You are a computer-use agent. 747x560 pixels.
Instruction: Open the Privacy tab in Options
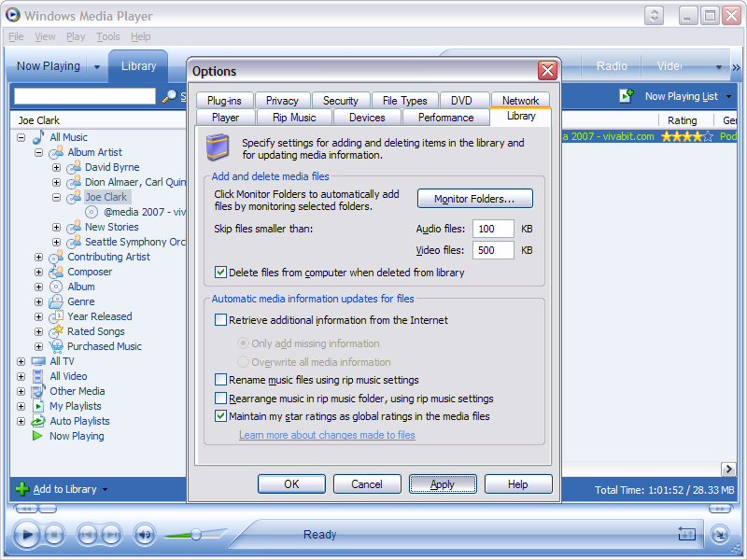pyautogui.click(x=282, y=101)
